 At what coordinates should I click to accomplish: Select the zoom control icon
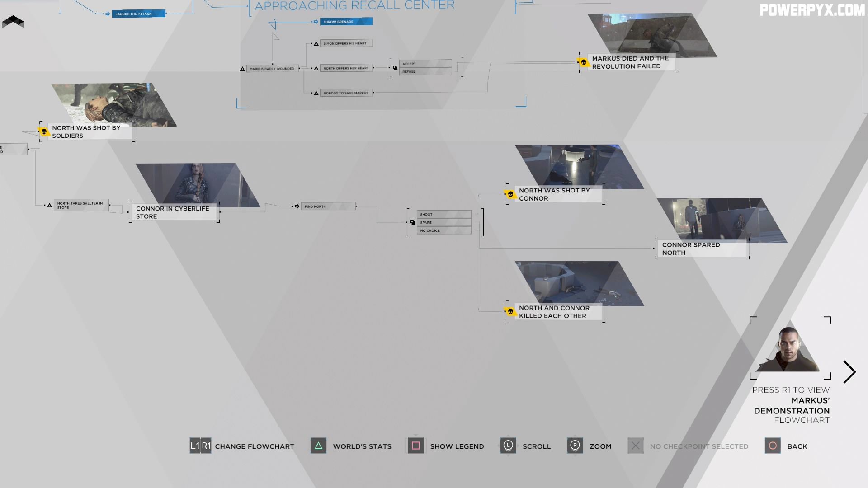click(x=575, y=446)
